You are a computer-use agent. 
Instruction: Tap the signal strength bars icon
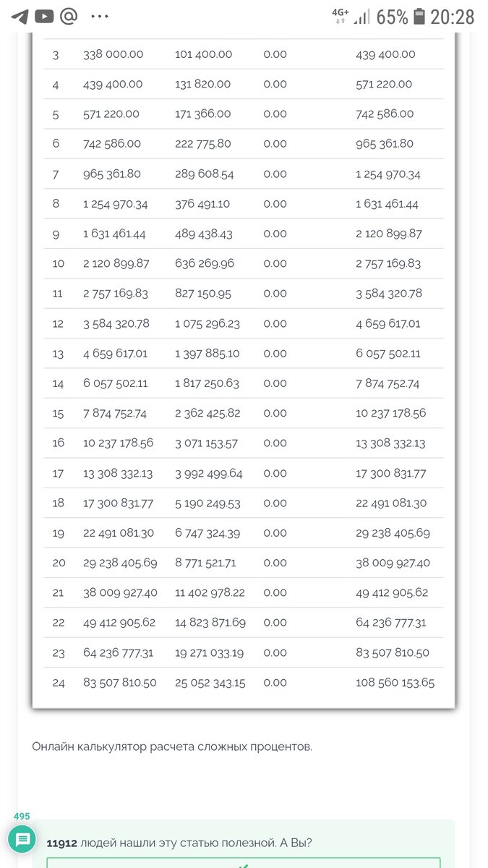(362, 17)
